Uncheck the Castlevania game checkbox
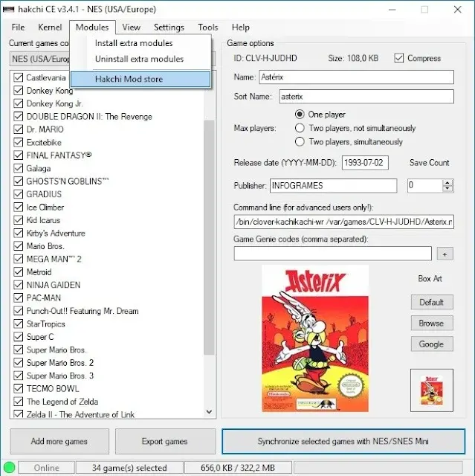Screen dimensions: 475x476 19,77
